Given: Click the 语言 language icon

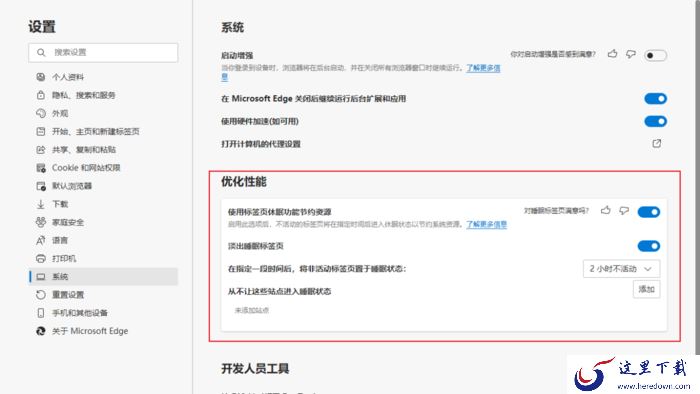Looking at the screenshot, I should 41,241.
